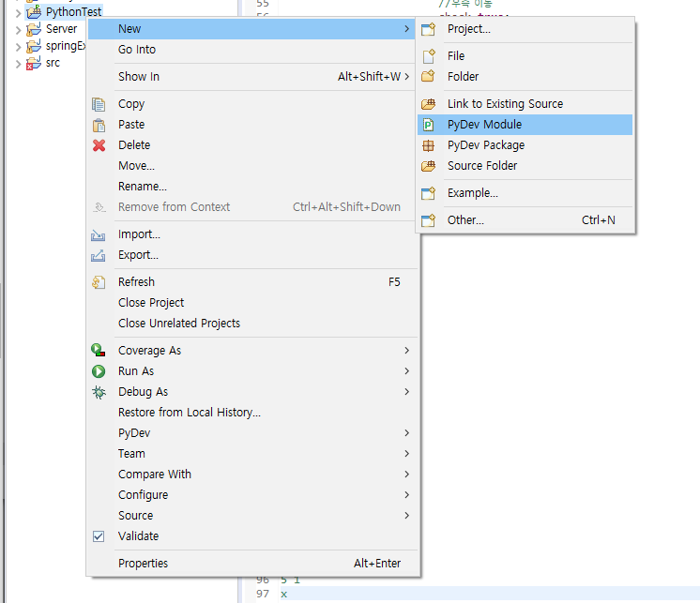Open Properties from context menu
Screen dimensions: 700x603
point(252,564)
